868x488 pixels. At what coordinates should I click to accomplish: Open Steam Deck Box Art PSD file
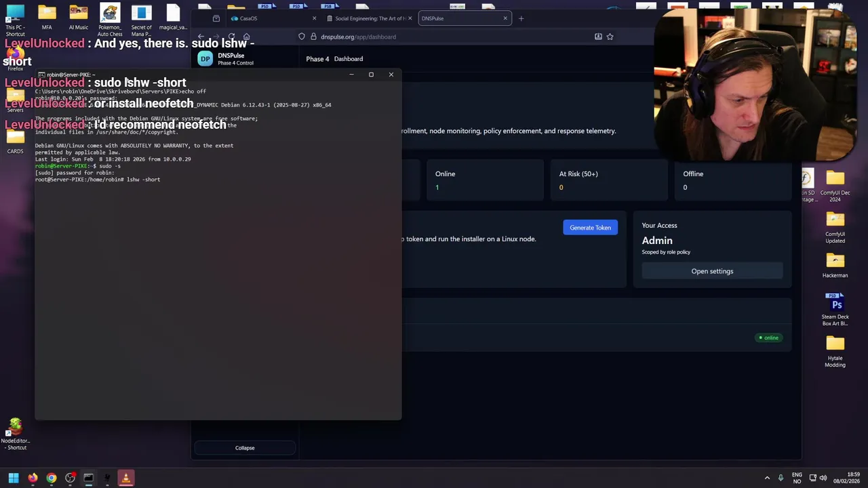click(x=835, y=309)
